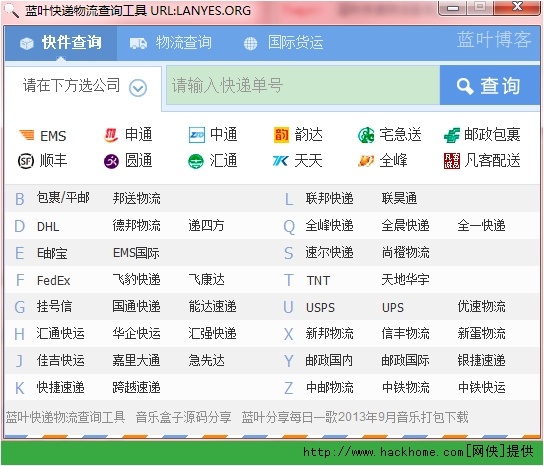This screenshot has width=544, height=466.
Task: Select 跨越速递 courier
Action: pos(136,387)
